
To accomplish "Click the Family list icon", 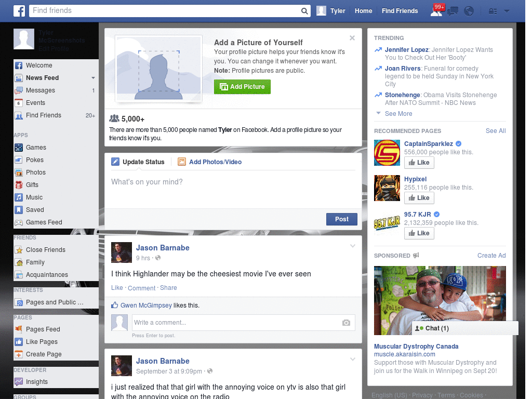I will coord(19,262).
